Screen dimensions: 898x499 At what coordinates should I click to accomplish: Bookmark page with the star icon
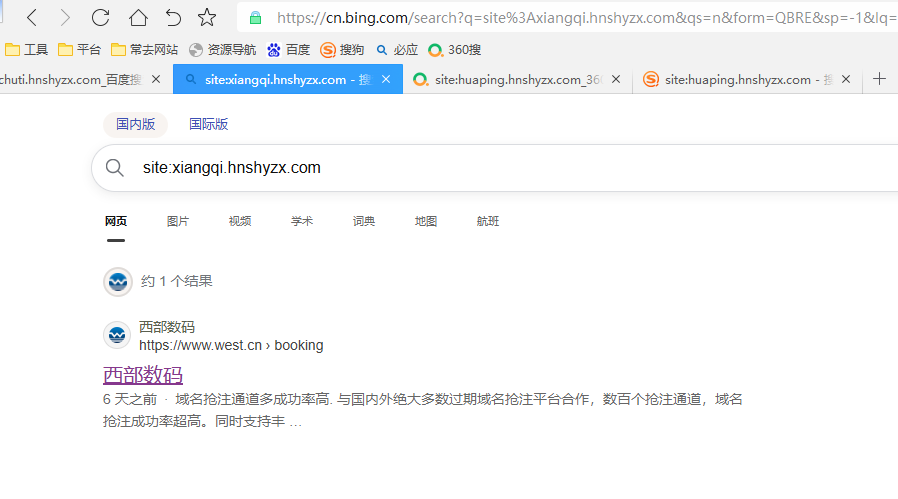pos(207,18)
